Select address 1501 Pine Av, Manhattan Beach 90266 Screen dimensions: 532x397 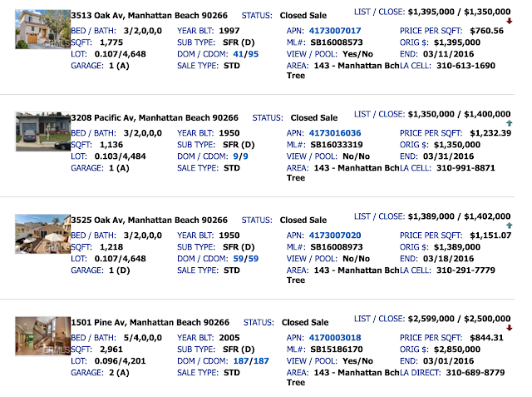point(150,322)
